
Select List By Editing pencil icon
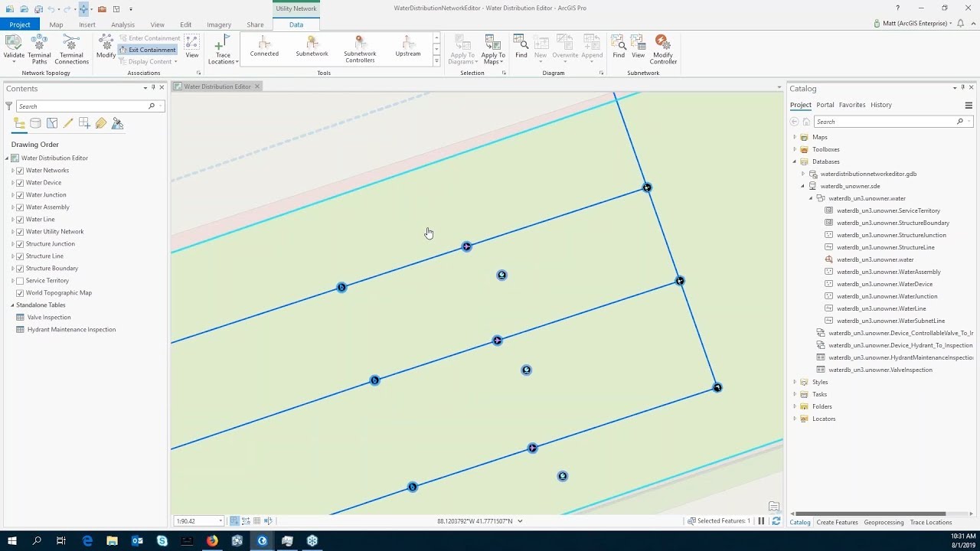pos(68,123)
